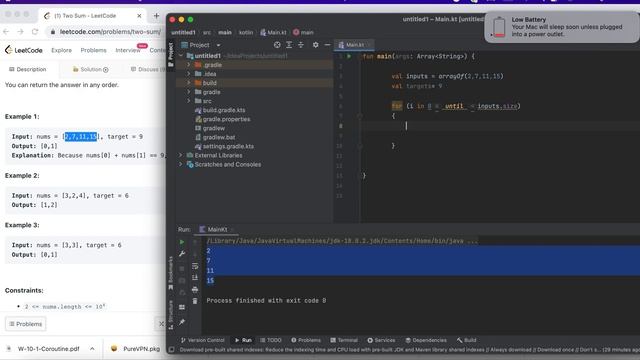The image size is (640, 360).
Task: Click the Select Opened File target icon in Project panel
Action: click(277, 45)
